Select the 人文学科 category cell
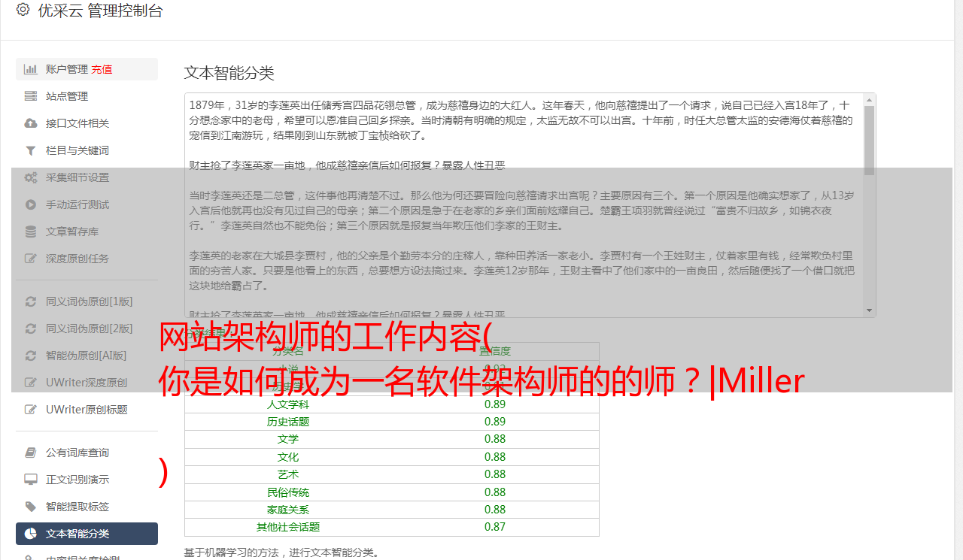Image resolution: width=963 pixels, height=560 pixels. click(x=288, y=404)
